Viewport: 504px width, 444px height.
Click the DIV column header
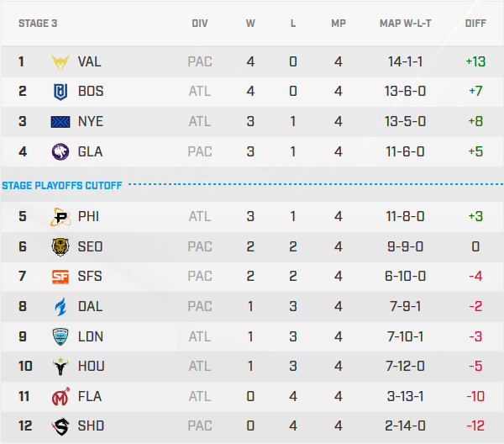(x=200, y=24)
